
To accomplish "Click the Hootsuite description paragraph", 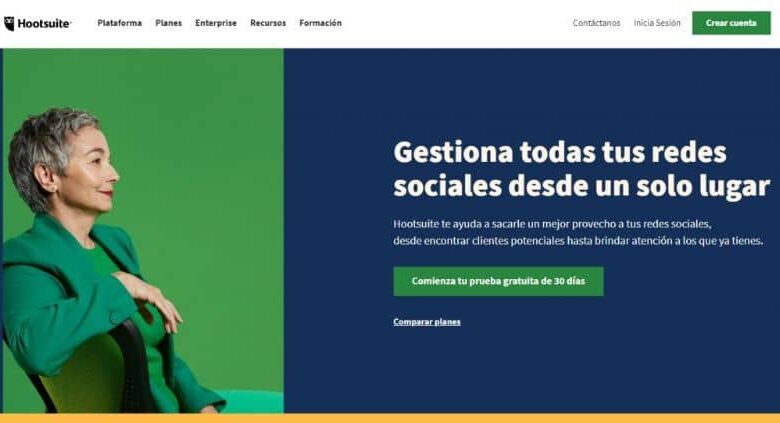I will pyautogui.click(x=578, y=232).
